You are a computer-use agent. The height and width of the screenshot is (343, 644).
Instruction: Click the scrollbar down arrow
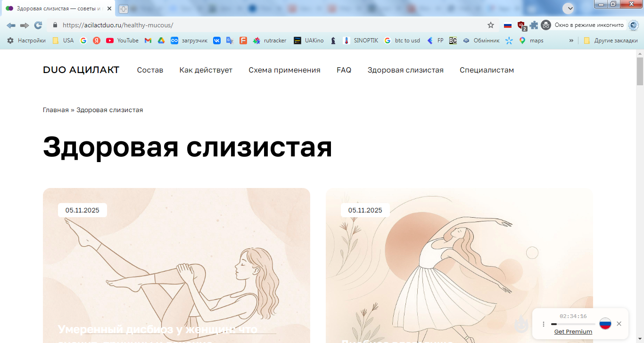click(640, 339)
